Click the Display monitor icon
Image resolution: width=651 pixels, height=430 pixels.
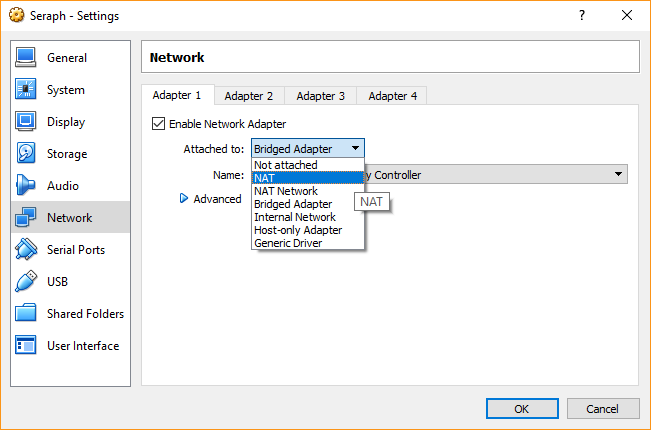[x=26, y=122]
